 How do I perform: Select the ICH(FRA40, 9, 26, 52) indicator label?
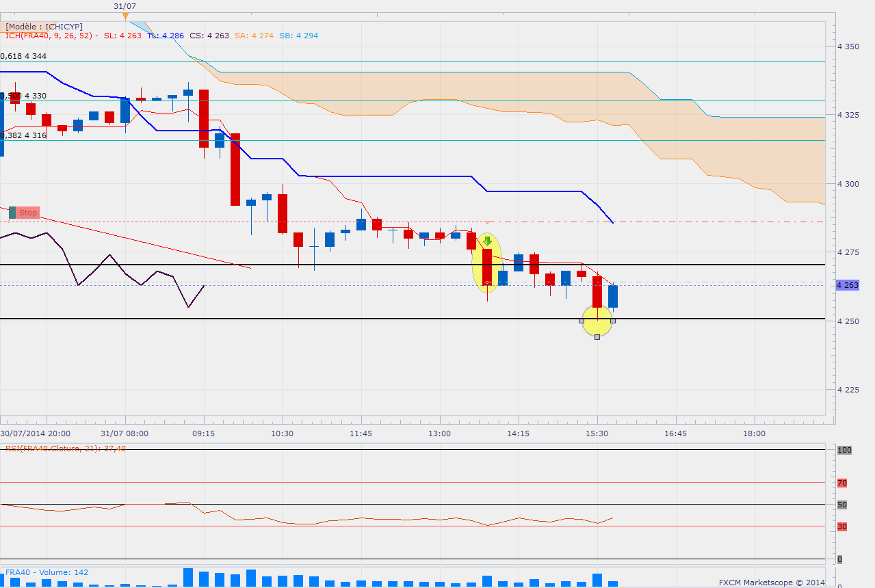coord(51,36)
